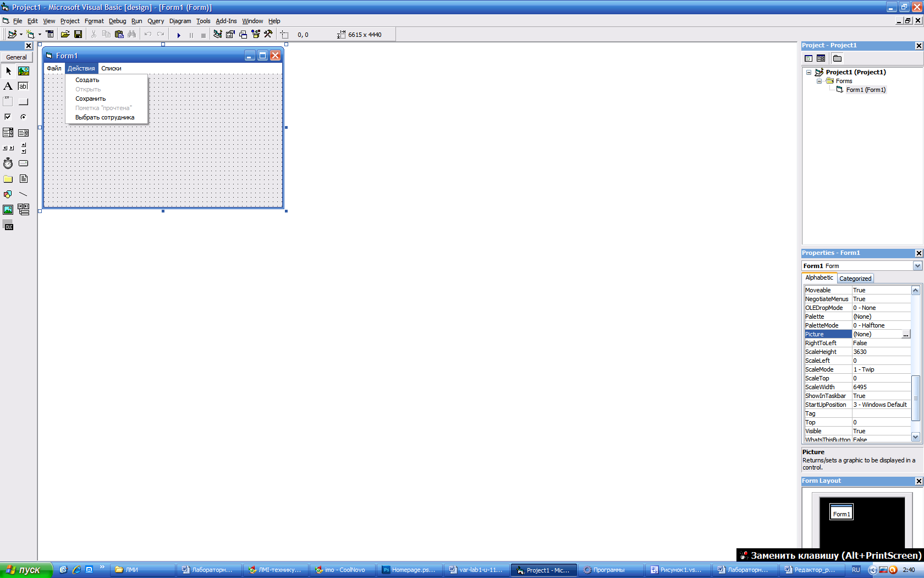This screenshot has width=924, height=578.
Task: Switch to the Alphabetic properties tab
Action: tap(819, 278)
